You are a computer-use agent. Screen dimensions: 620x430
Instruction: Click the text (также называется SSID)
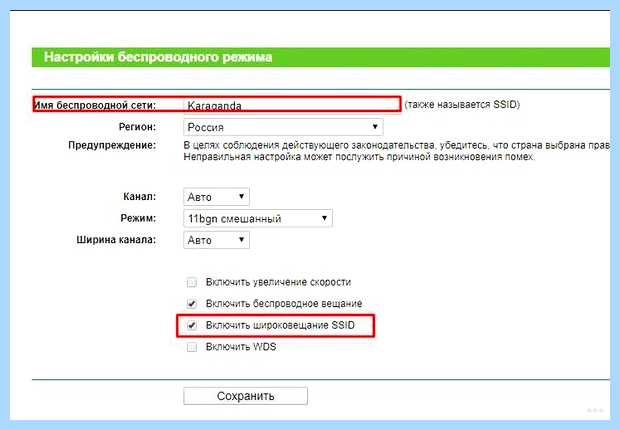point(462,104)
